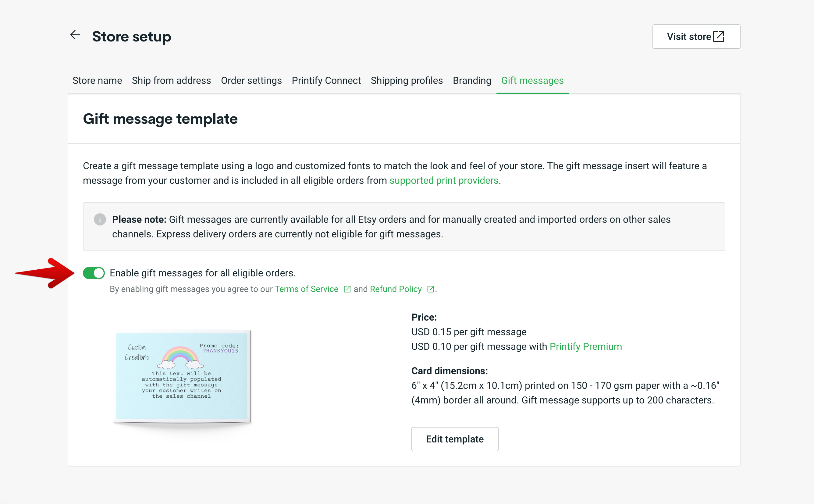
Task: Click the Printify Premium link
Action: tap(585, 346)
